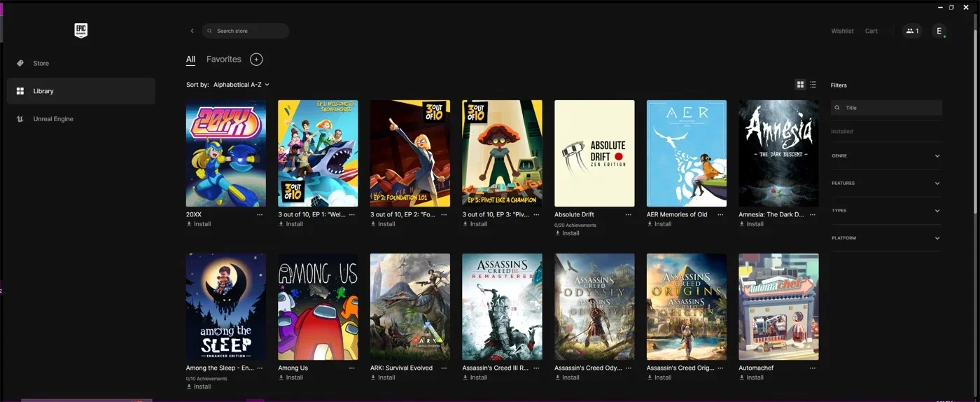Screen dimensions: 980x402
Task: Open more options for AER Memories of Old
Action: pos(720,215)
